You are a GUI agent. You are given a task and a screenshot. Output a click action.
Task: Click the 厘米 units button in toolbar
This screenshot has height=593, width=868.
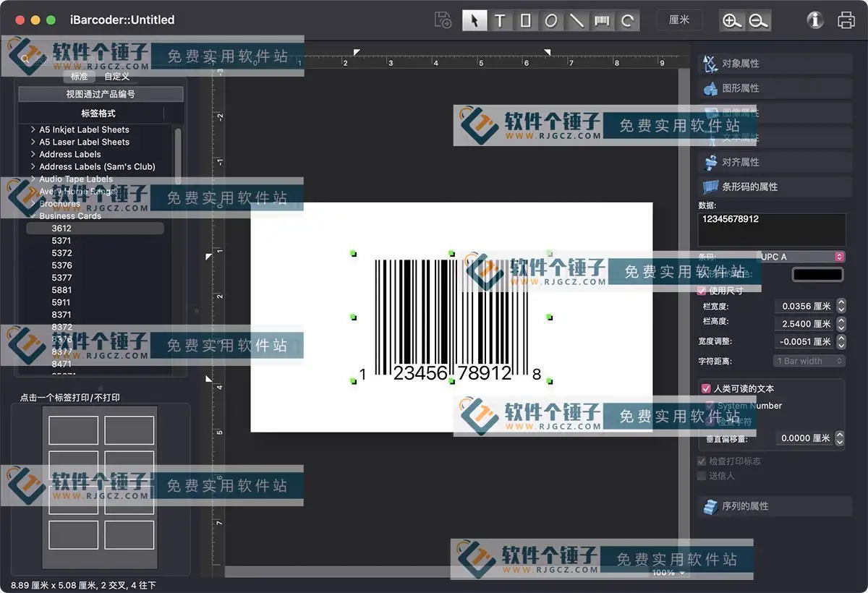click(679, 20)
